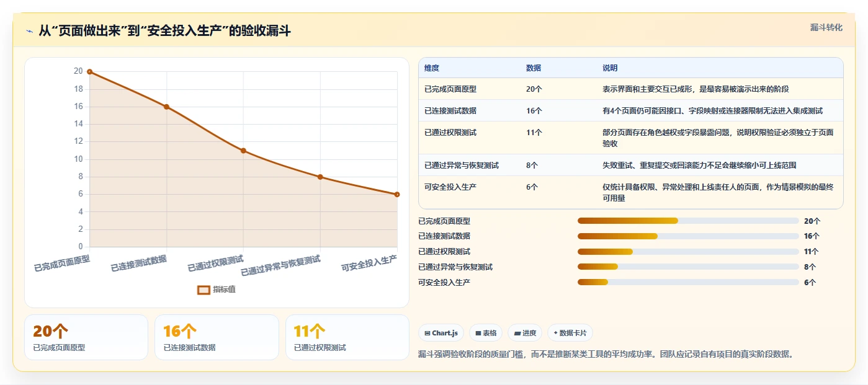
Task: Click the 已通过异常与恢复测试 progress bar
Action: [x=688, y=267]
